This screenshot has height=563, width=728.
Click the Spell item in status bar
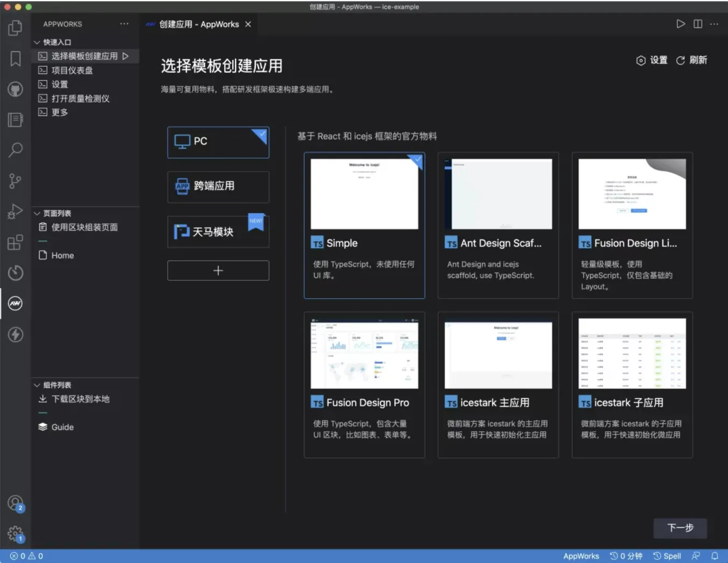667,556
